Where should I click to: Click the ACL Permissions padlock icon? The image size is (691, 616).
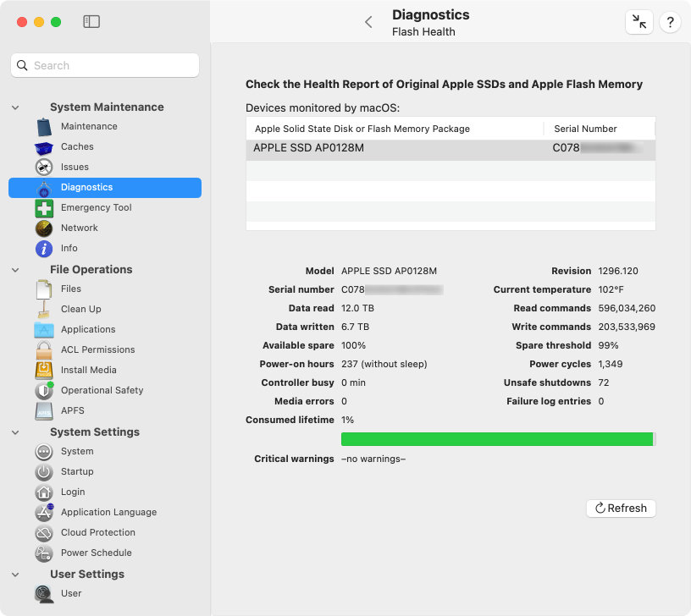coord(44,350)
